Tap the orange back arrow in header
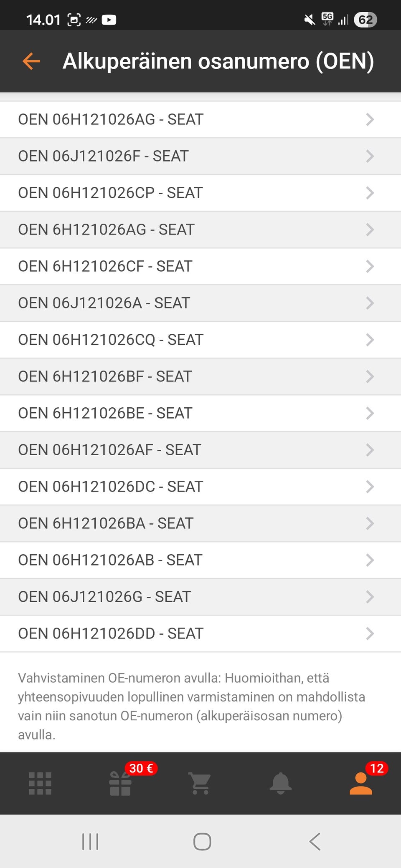 tap(31, 61)
